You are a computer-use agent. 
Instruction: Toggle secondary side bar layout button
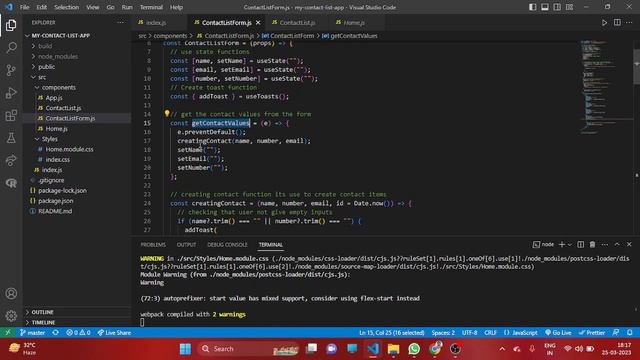(557, 7)
